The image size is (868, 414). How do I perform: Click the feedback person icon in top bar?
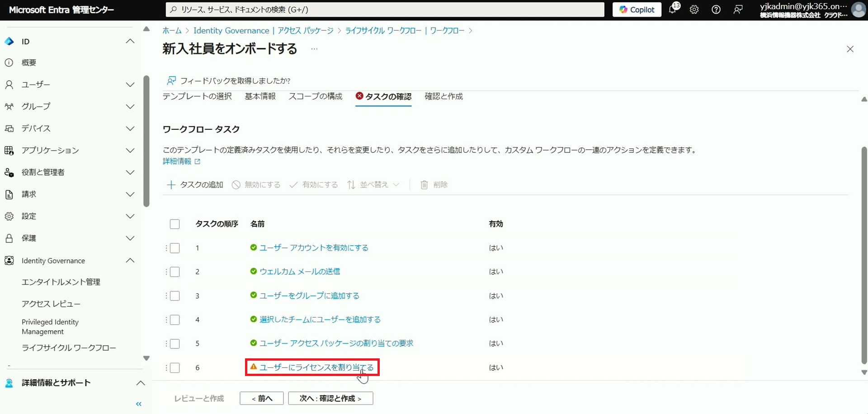click(x=738, y=10)
